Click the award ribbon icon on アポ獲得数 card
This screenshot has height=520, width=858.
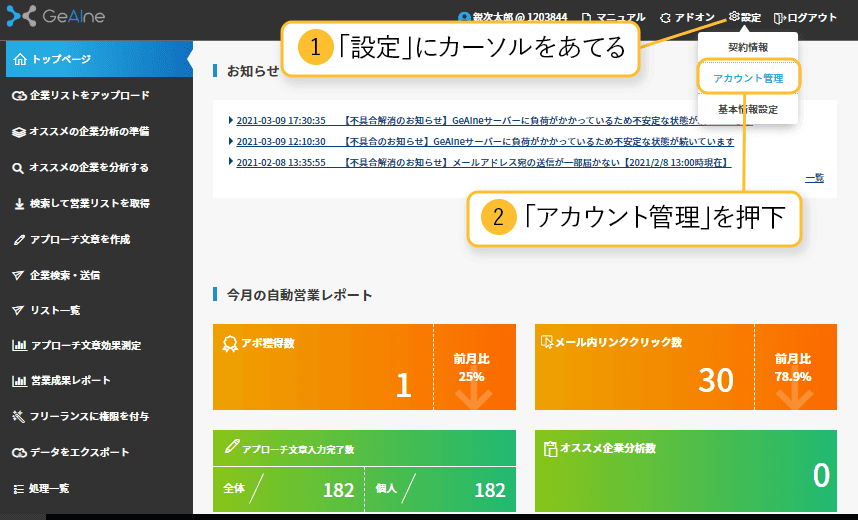(x=230, y=344)
